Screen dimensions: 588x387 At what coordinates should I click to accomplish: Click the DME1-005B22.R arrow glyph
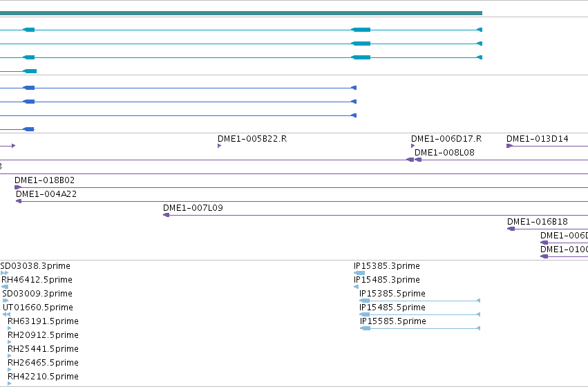click(219, 146)
